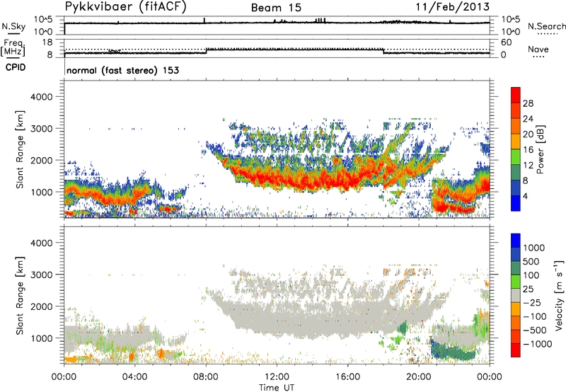566x392 pixels.
Task: Select the orange -100 to -500 velocity segment
Action: coord(516,323)
